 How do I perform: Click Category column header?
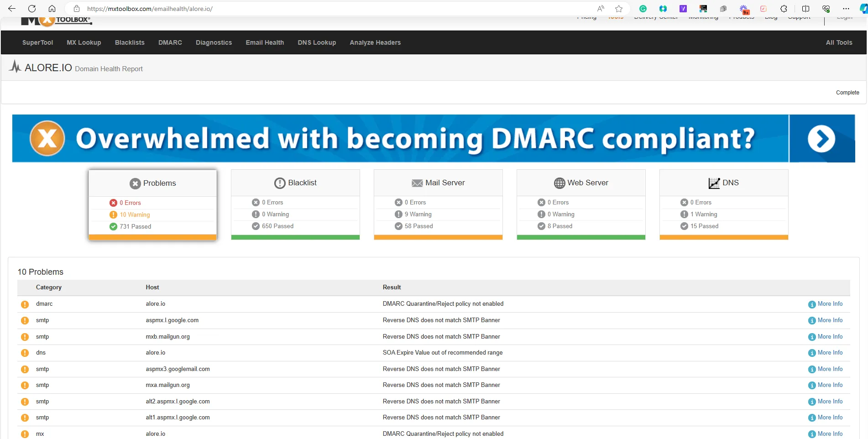49,287
